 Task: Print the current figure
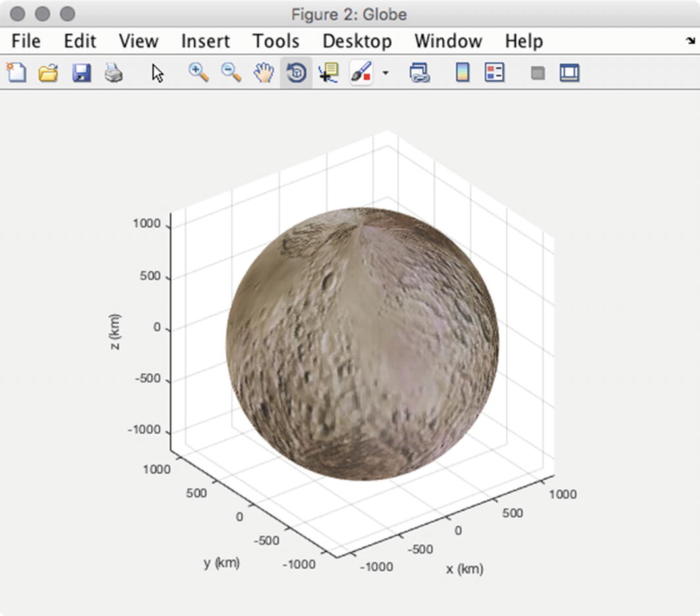[x=113, y=73]
